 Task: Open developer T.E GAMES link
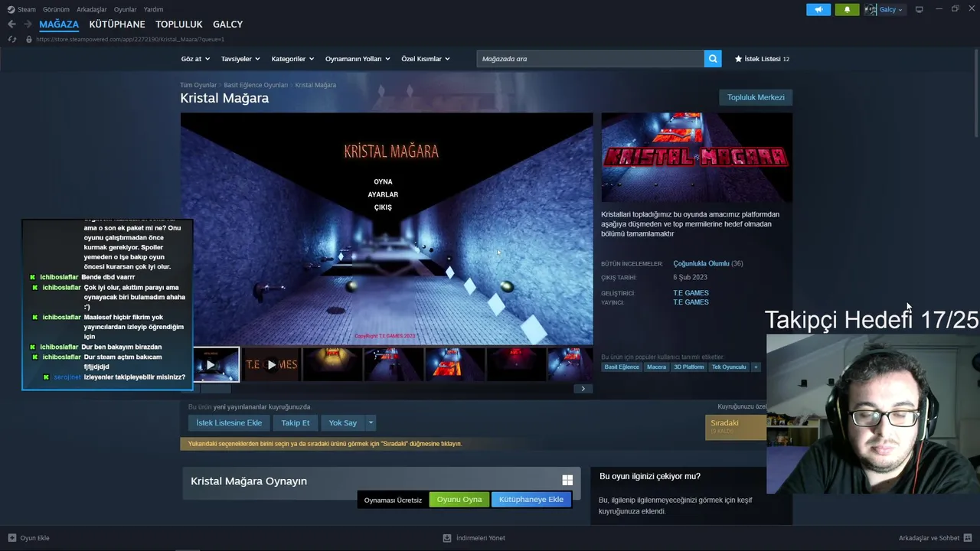click(x=691, y=292)
